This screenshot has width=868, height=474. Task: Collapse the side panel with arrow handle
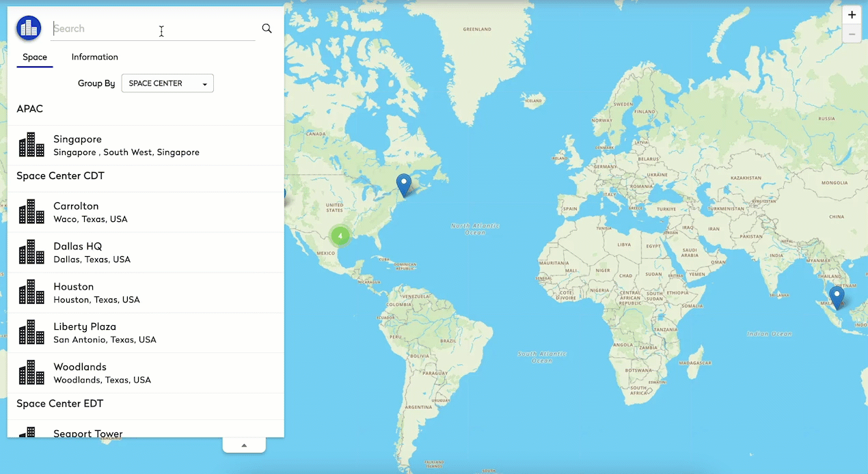[x=244, y=445]
